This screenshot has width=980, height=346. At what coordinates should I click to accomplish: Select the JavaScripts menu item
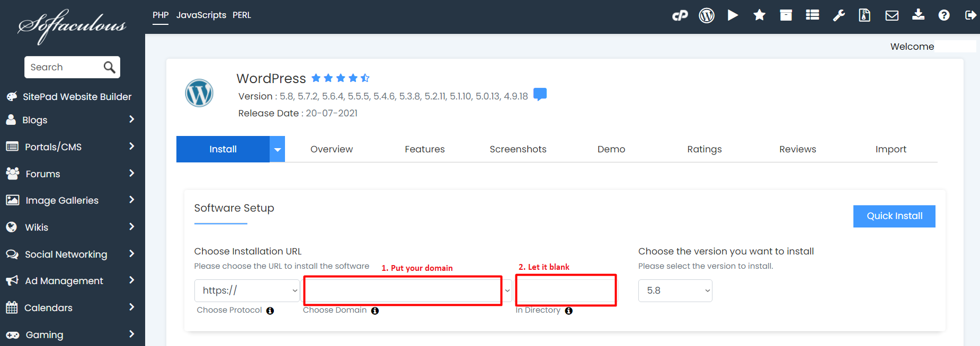[x=201, y=15]
